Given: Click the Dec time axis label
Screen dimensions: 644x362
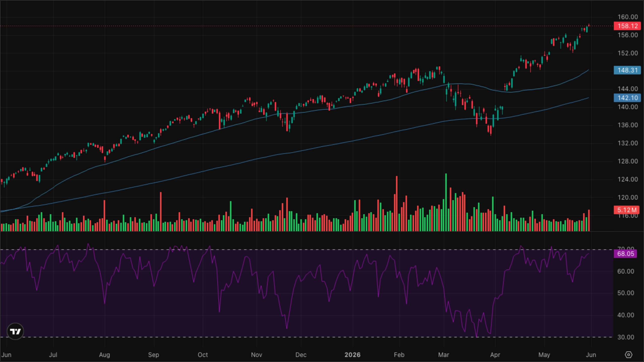Looking at the screenshot, I should tap(301, 355).
